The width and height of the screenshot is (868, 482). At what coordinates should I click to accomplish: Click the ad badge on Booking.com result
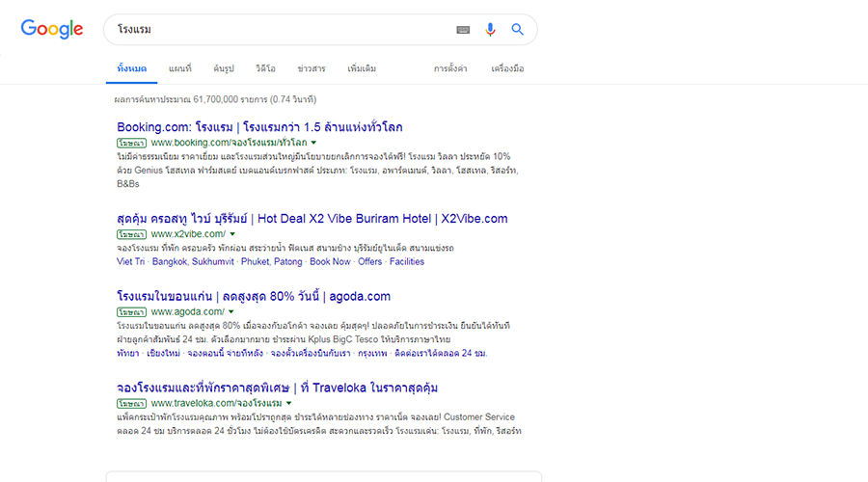pyautogui.click(x=132, y=143)
